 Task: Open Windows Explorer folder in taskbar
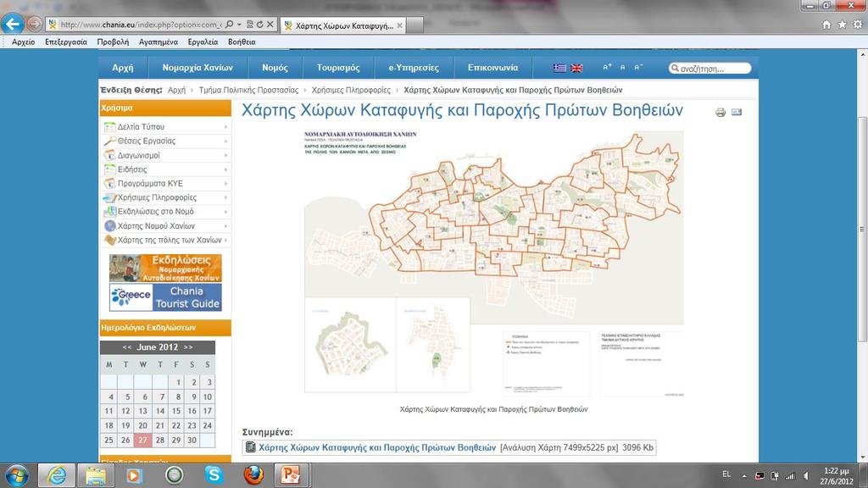coord(96,475)
